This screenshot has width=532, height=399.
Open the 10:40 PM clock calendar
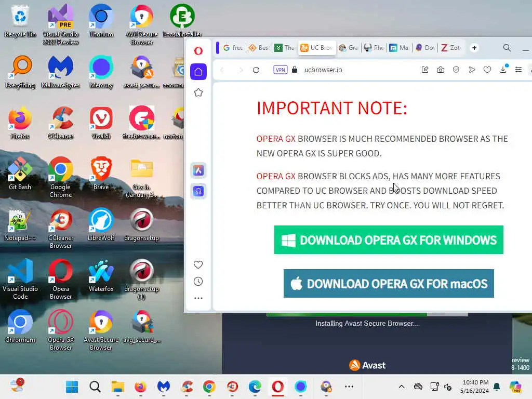475,387
